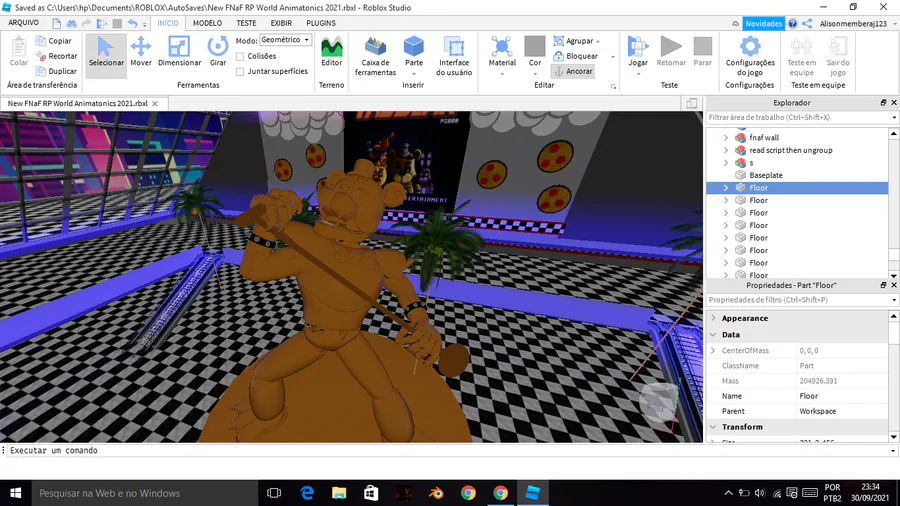Expand read script then ungroup item

click(726, 150)
